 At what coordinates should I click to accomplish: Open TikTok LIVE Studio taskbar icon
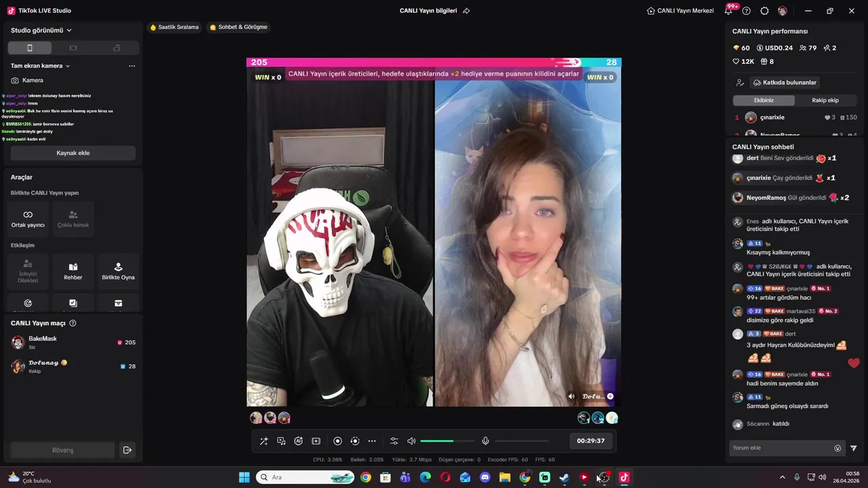(x=624, y=478)
